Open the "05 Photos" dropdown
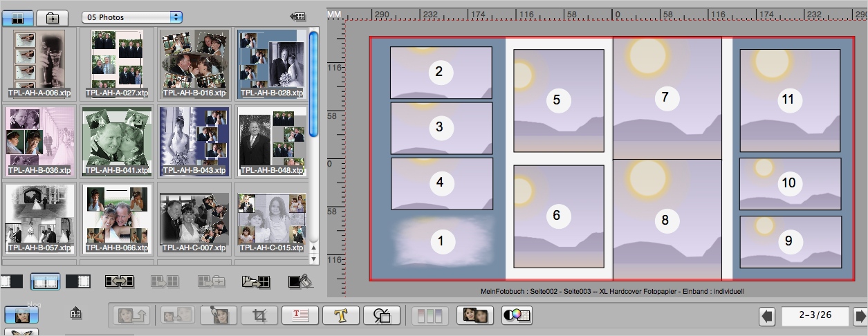Viewport: 868px width, 336px height. pyautogui.click(x=132, y=17)
